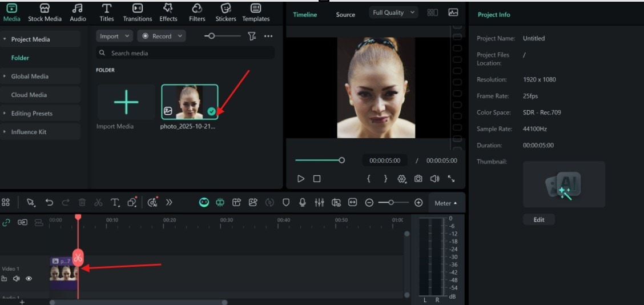Mute the Video 1 track
The height and width of the screenshot is (305, 644).
click(16, 279)
